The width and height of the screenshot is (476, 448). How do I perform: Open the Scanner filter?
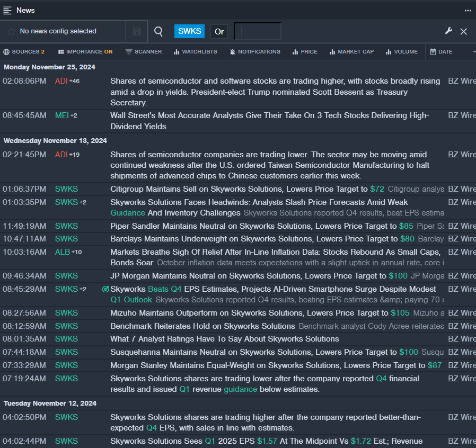pos(144,52)
